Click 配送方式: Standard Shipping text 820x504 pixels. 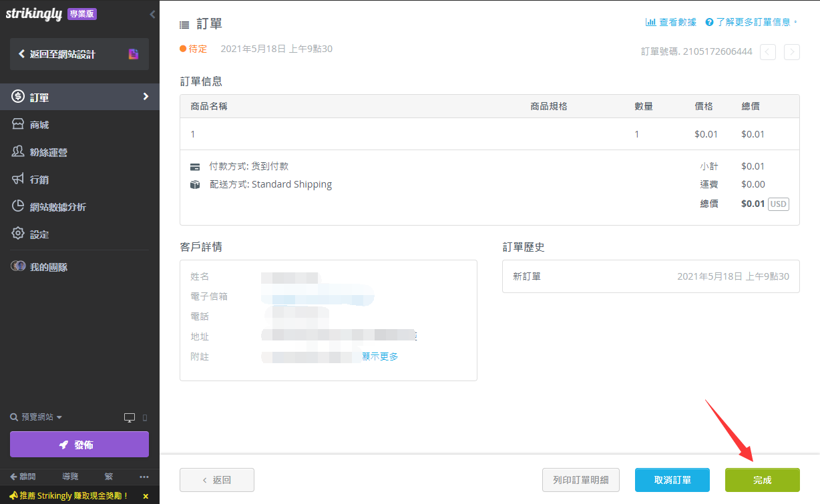pyautogui.click(x=270, y=184)
